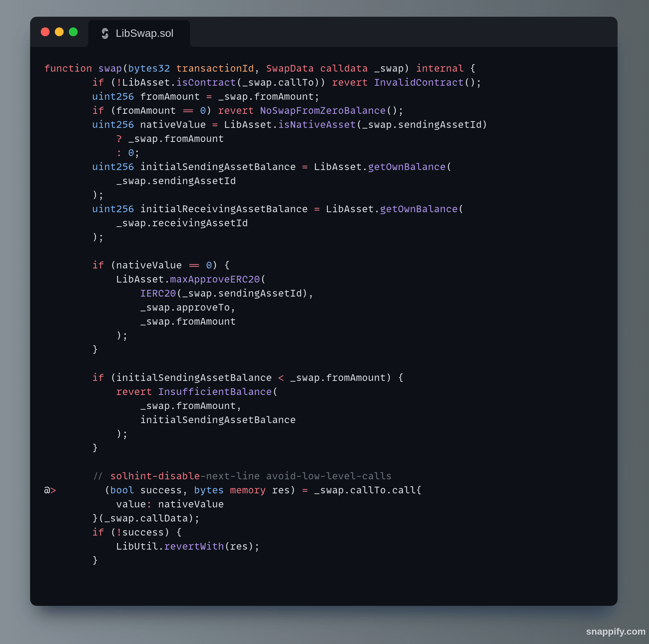Click the maxApproveERC20 function name
The height and width of the screenshot is (644, 649).
pos(215,279)
